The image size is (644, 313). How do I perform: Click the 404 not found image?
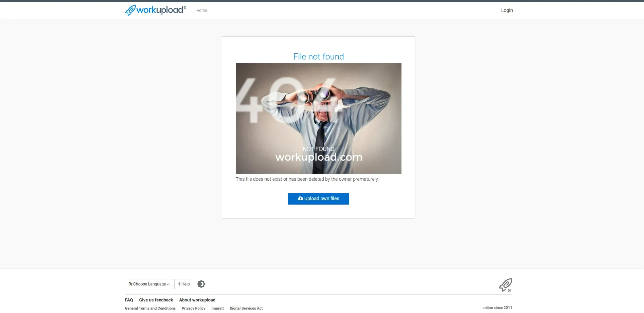(x=319, y=118)
